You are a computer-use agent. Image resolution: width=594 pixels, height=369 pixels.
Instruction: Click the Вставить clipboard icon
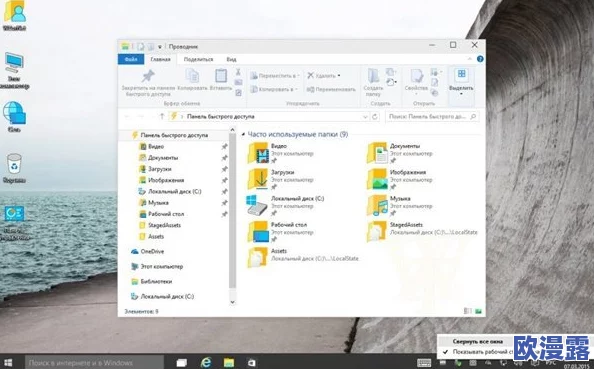221,76
